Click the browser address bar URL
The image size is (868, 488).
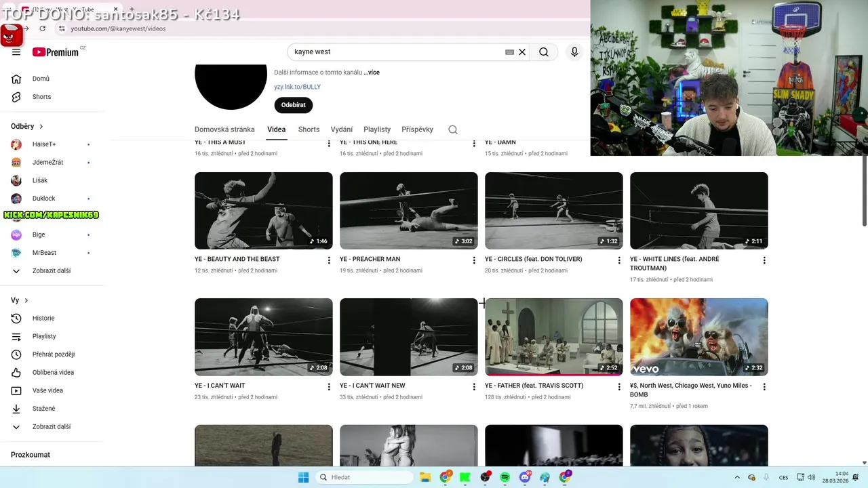[118, 28]
